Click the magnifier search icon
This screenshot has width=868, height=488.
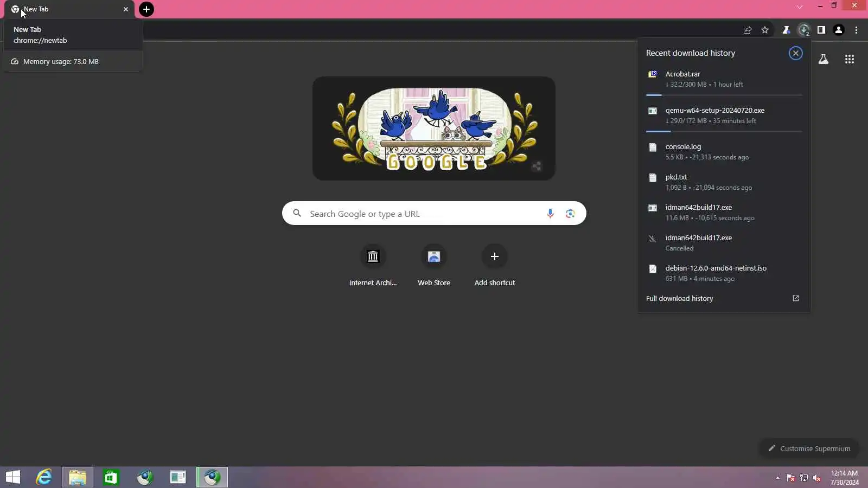[297, 214]
